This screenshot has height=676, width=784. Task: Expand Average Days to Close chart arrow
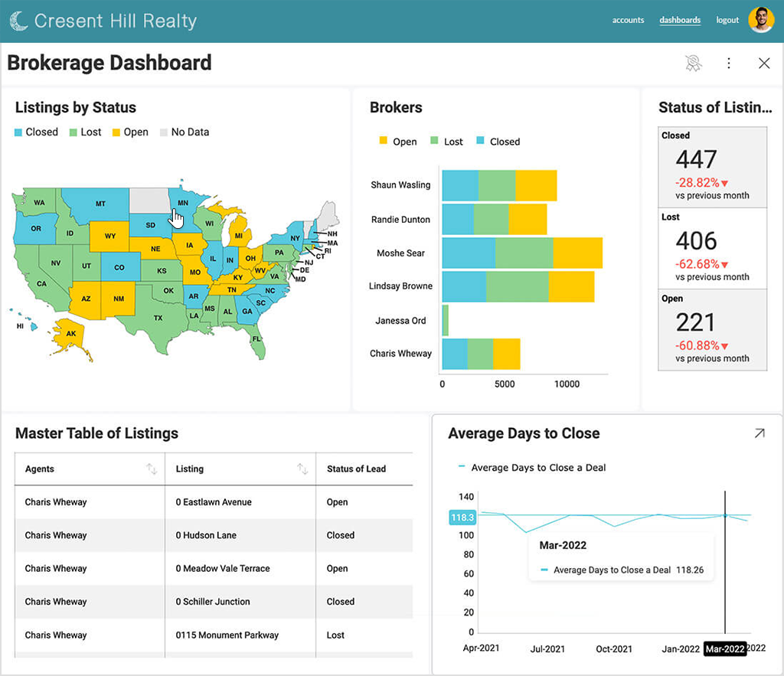pyautogui.click(x=759, y=433)
